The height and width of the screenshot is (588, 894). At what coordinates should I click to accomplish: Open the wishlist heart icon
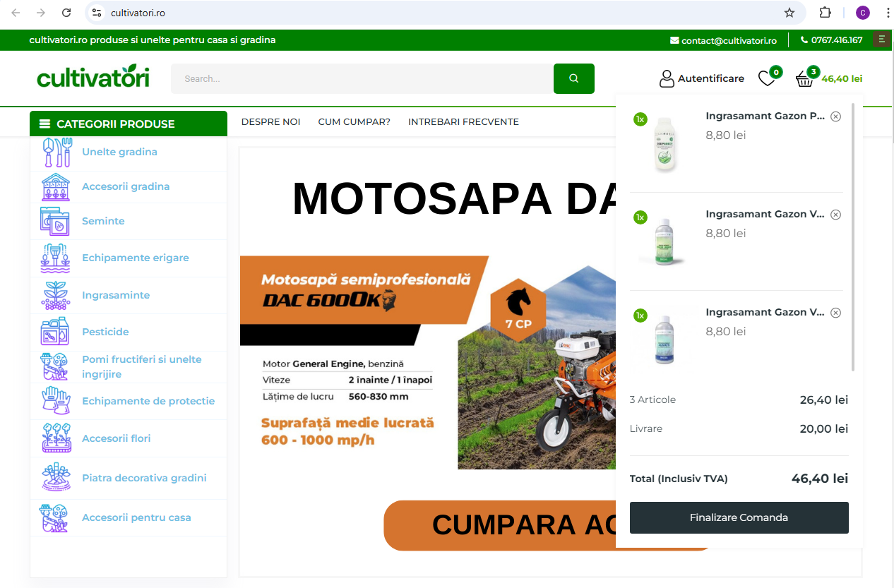[767, 78]
